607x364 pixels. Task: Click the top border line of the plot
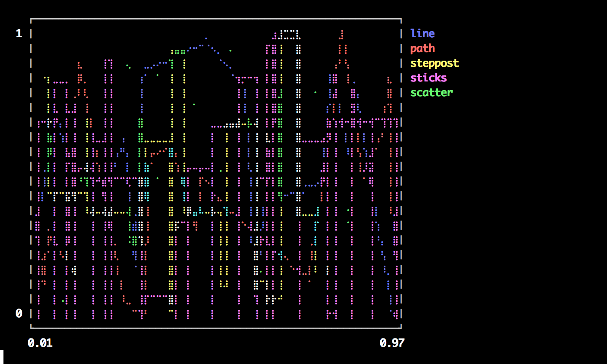[216, 19]
